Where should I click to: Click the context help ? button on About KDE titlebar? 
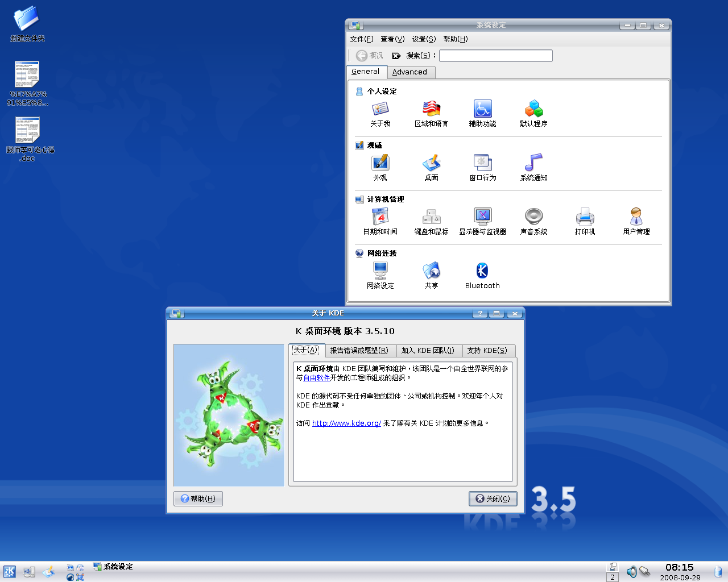(480, 313)
